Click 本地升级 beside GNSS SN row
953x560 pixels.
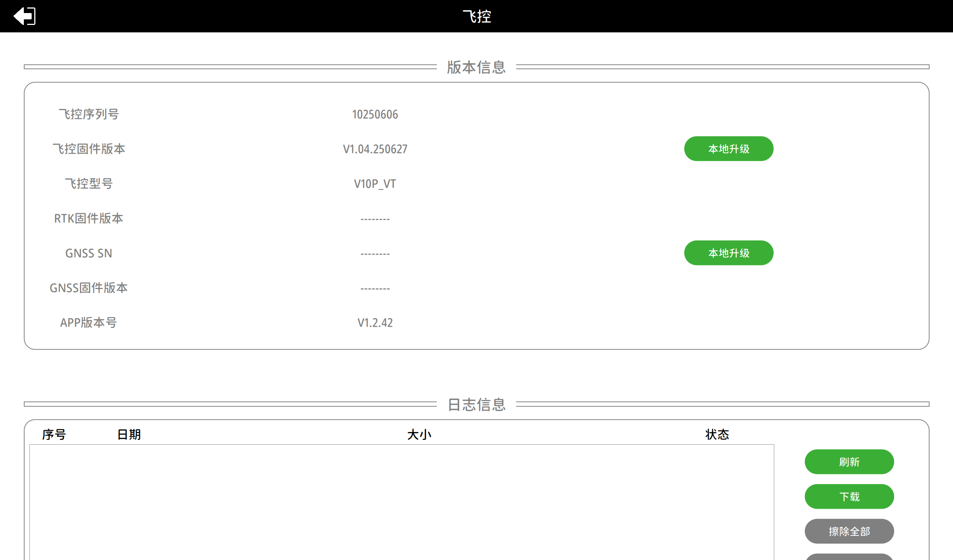coord(728,253)
